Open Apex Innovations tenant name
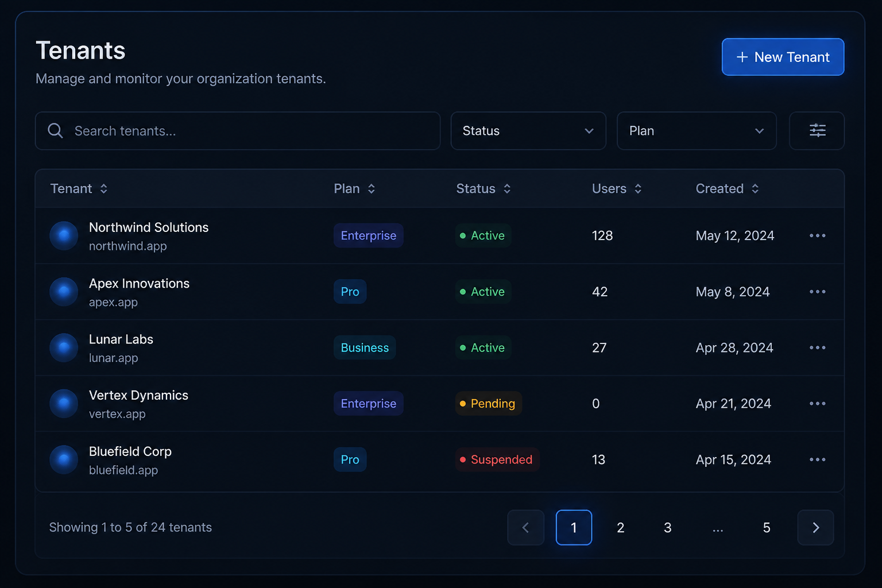 pos(139,284)
